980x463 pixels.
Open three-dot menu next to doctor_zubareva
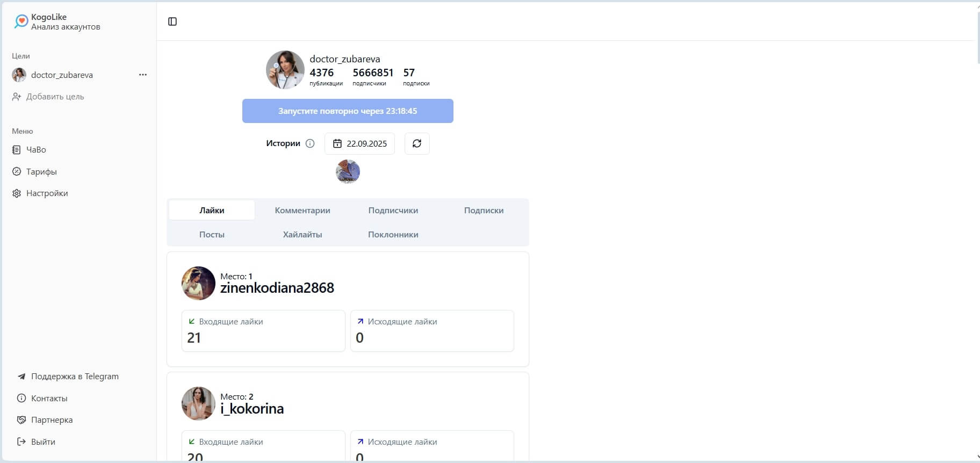click(x=143, y=75)
